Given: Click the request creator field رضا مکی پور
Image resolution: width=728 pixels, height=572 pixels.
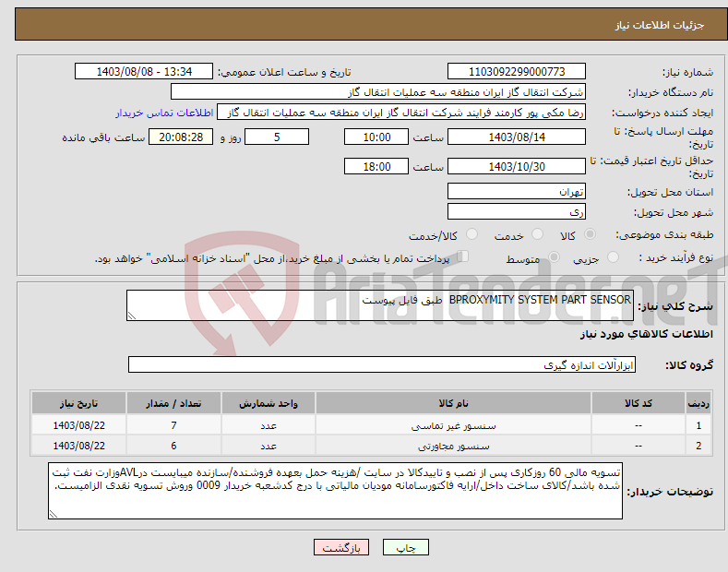Looking at the screenshot, I should [401, 113].
